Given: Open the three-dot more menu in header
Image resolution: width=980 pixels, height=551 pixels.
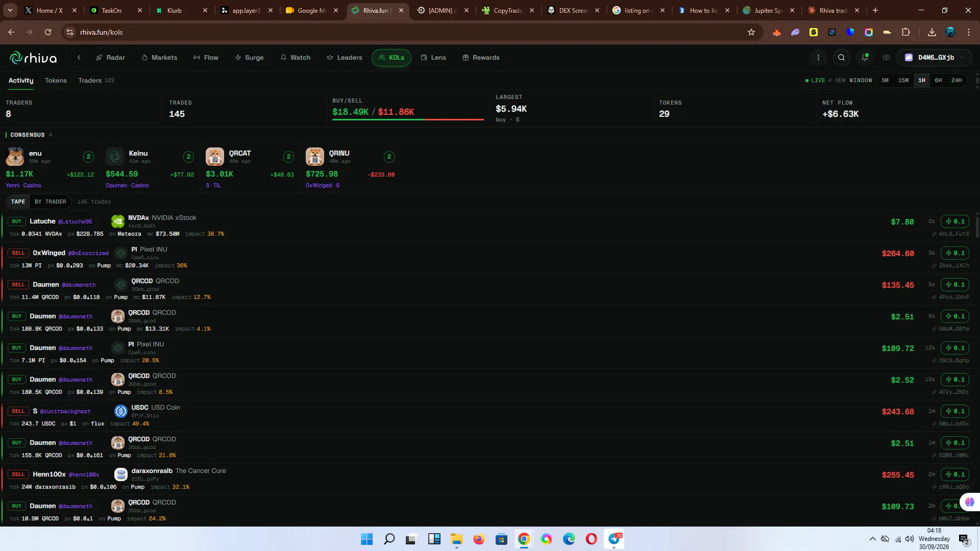Looking at the screenshot, I should point(818,58).
